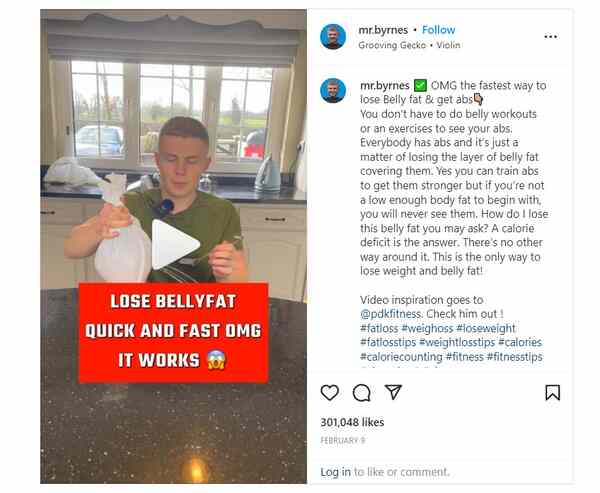This screenshot has width=600, height=493.
Task: Open the #caloriecounting hashtag
Action: point(401,357)
